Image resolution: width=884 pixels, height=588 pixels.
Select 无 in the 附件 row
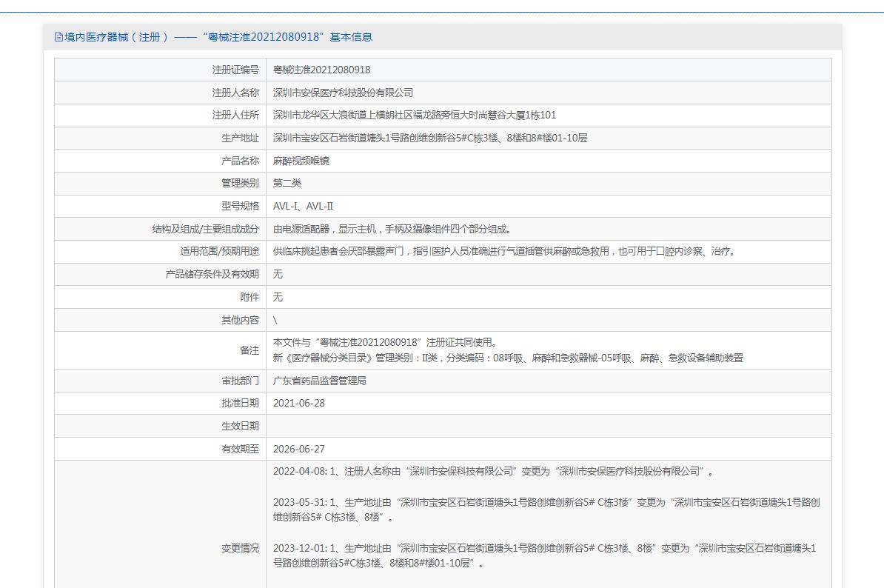(x=278, y=297)
